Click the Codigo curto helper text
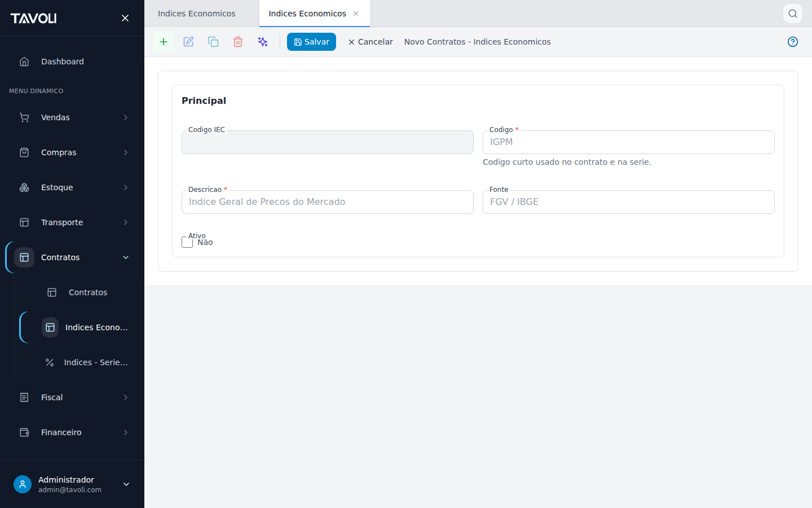This screenshot has height=508, width=812. point(567,162)
